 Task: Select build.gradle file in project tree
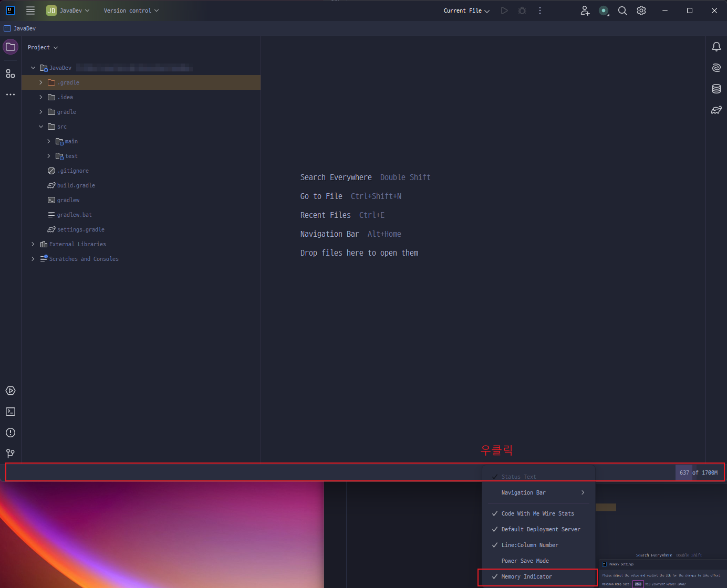pos(76,185)
